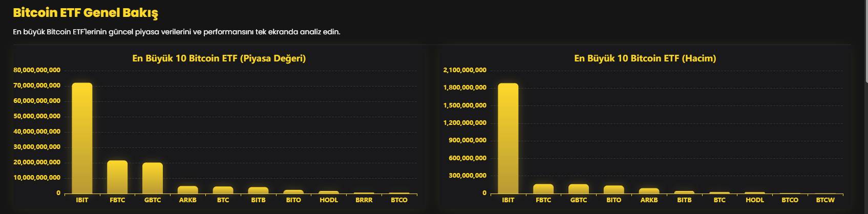Select the BITO bar in the Hacim chart

tap(614, 189)
